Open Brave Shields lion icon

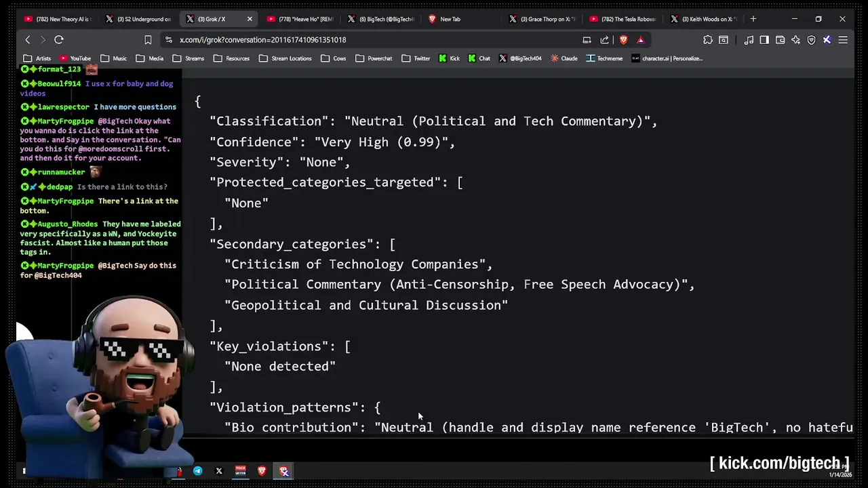[623, 40]
